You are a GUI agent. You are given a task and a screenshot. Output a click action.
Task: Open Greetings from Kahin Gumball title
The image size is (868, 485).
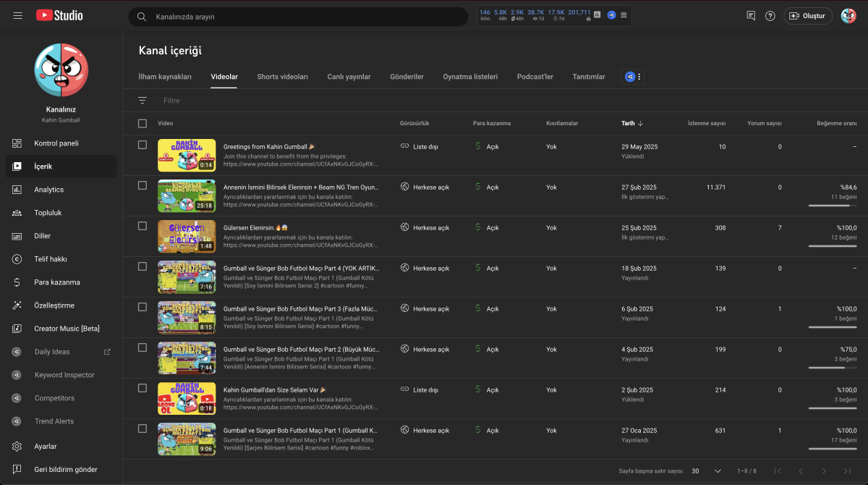pyautogui.click(x=269, y=147)
